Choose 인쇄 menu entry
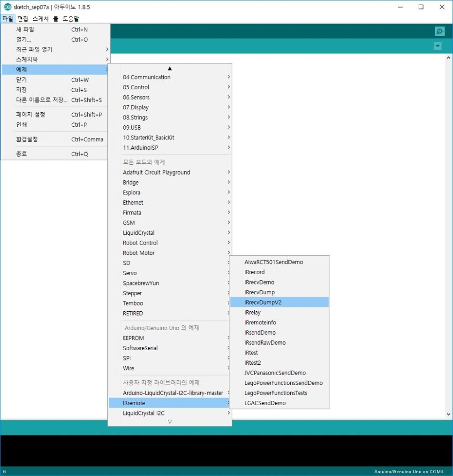 coord(55,124)
